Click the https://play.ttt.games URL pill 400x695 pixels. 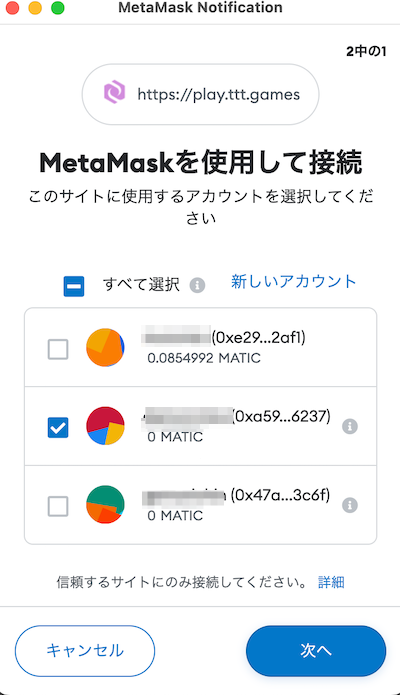coord(200,94)
